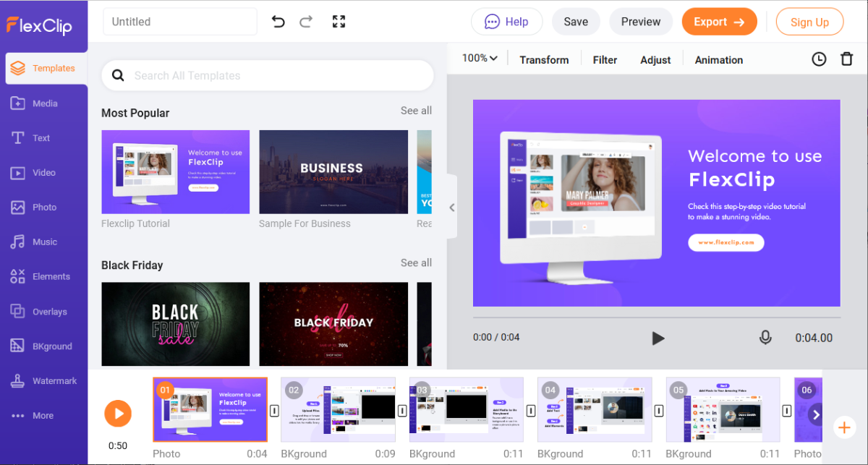Select storyboard scene 04
The width and height of the screenshot is (868, 465).
(x=595, y=409)
